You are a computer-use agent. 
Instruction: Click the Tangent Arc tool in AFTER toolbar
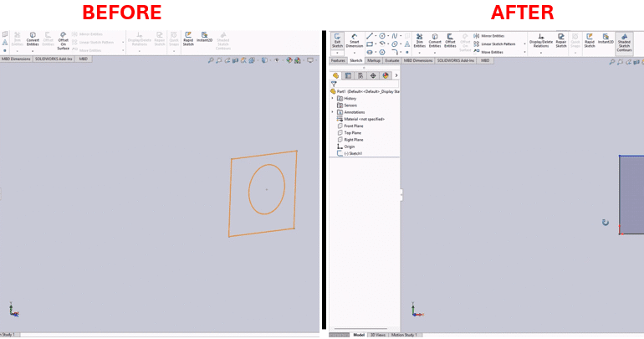382,44
